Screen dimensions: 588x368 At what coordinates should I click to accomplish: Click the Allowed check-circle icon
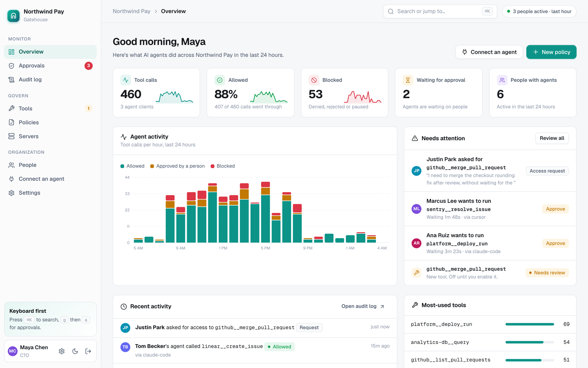click(x=220, y=80)
